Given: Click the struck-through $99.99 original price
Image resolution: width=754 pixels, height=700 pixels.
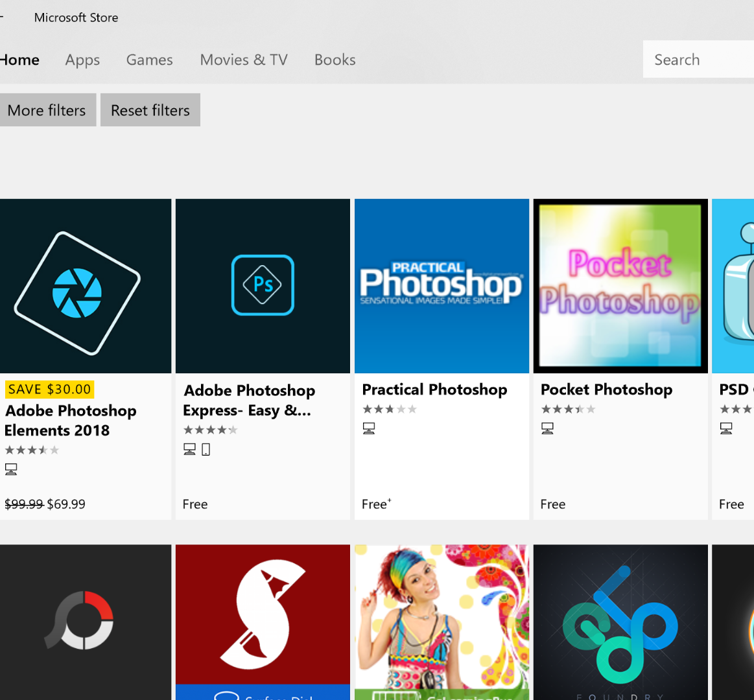Looking at the screenshot, I should click(24, 504).
